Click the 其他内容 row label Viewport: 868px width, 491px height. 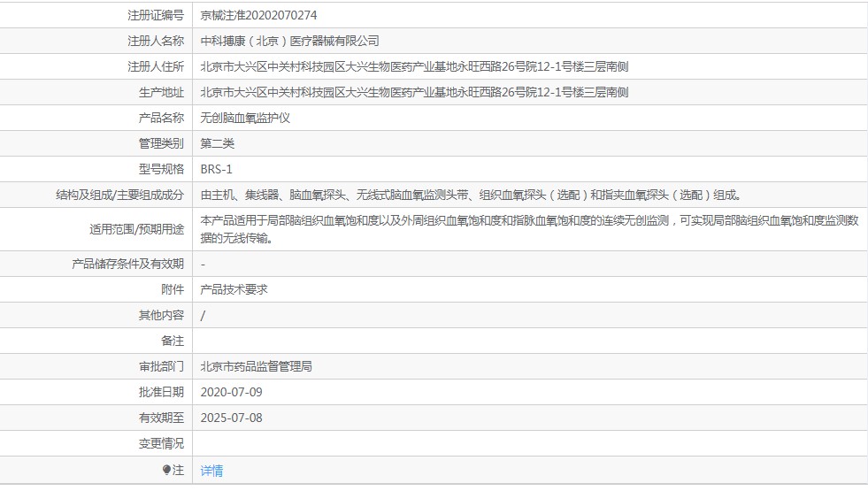point(161,316)
